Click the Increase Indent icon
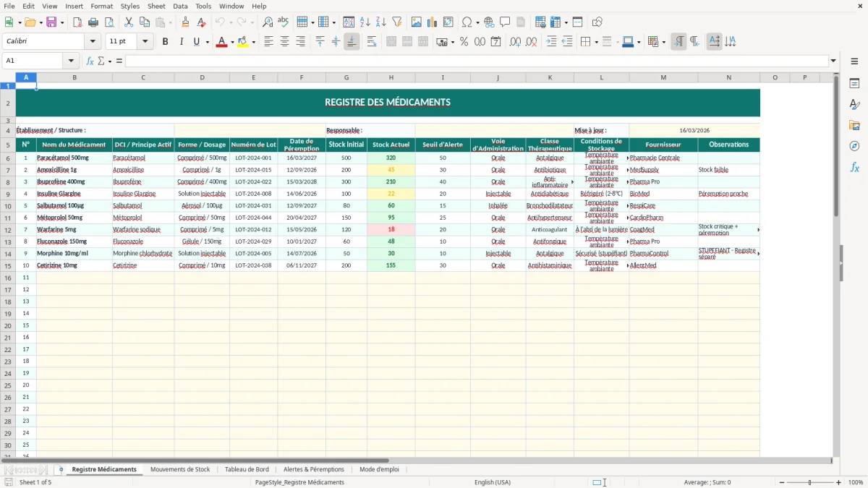Viewport: 868px width, 488px height. pos(551,42)
